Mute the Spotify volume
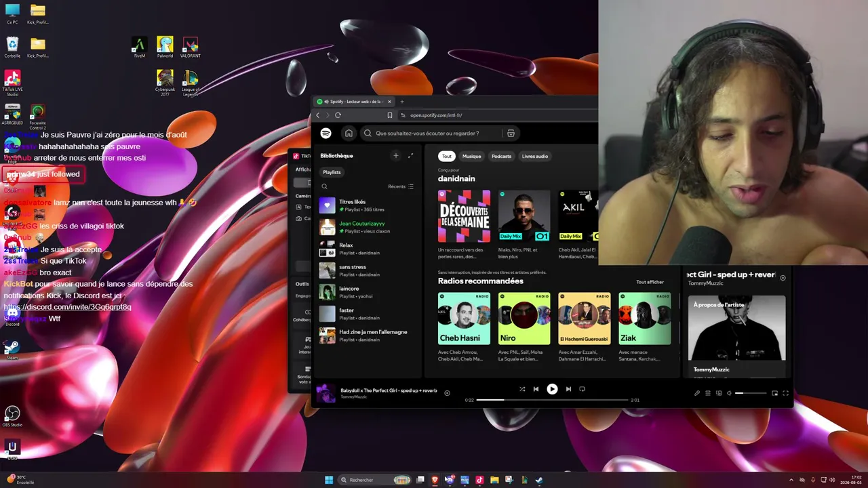 [x=730, y=393]
